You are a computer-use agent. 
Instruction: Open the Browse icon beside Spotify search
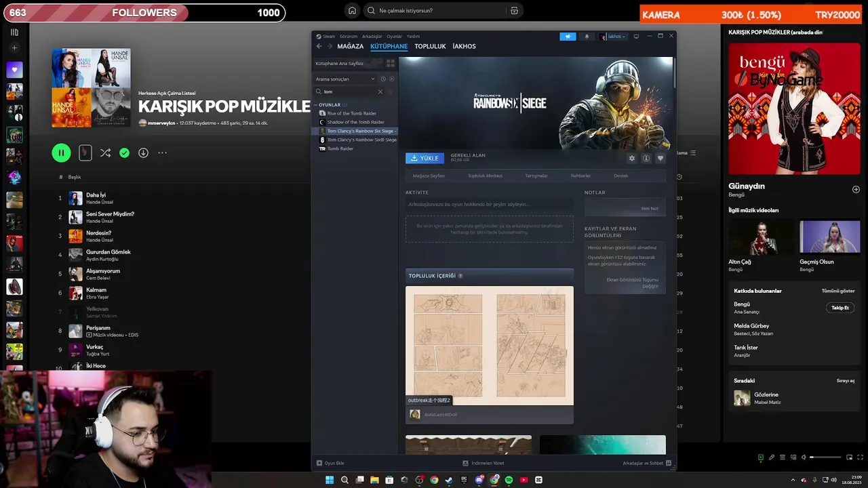(514, 11)
